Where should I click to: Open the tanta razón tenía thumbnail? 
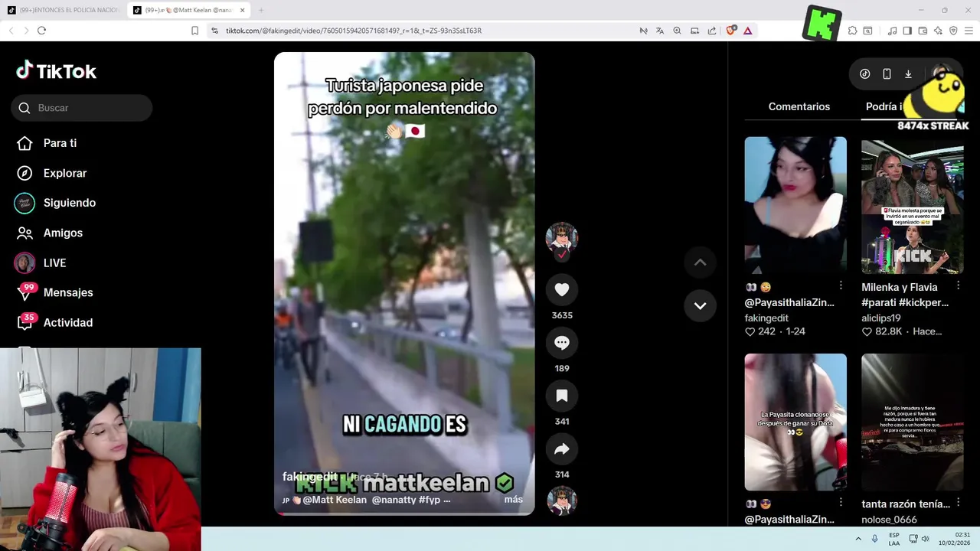pos(913,422)
